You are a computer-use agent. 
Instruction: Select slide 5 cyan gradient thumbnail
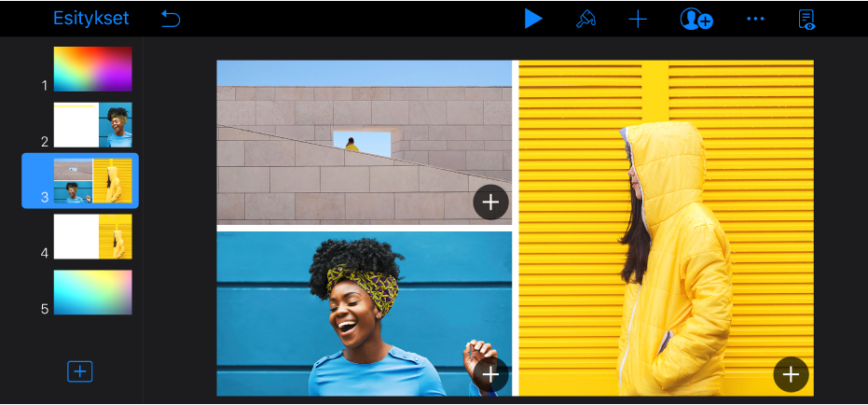click(x=92, y=293)
